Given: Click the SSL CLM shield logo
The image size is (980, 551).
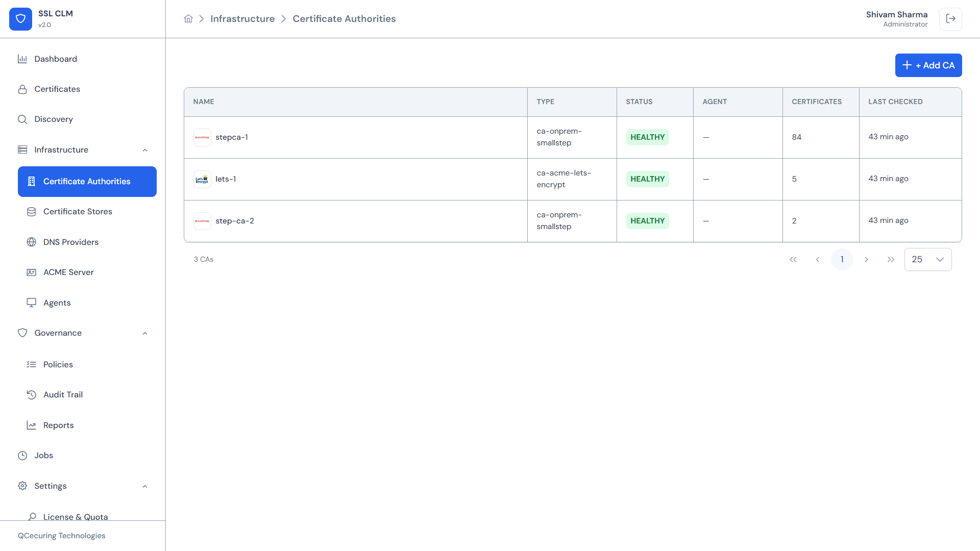Looking at the screenshot, I should [20, 19].
